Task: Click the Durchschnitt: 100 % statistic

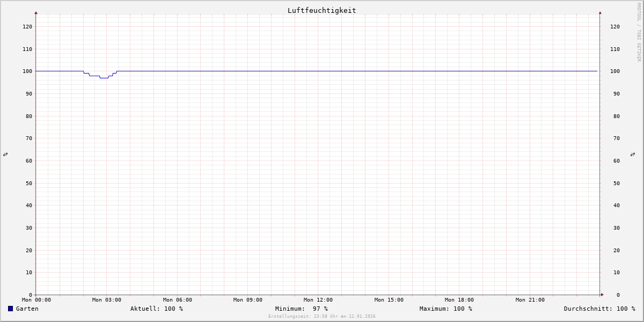Action: (599, 309)
